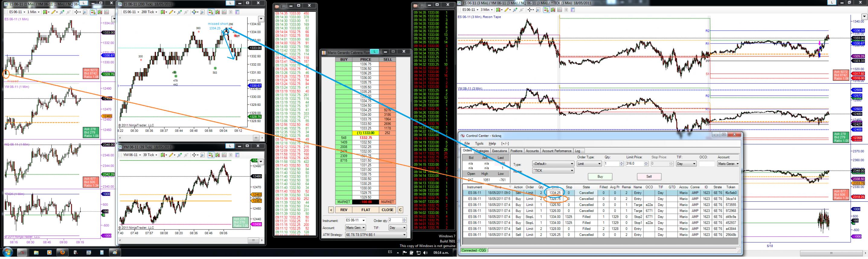The image size is (868, 259).
Task: Open Help menu in Control Center
Action: coord(493,144)
